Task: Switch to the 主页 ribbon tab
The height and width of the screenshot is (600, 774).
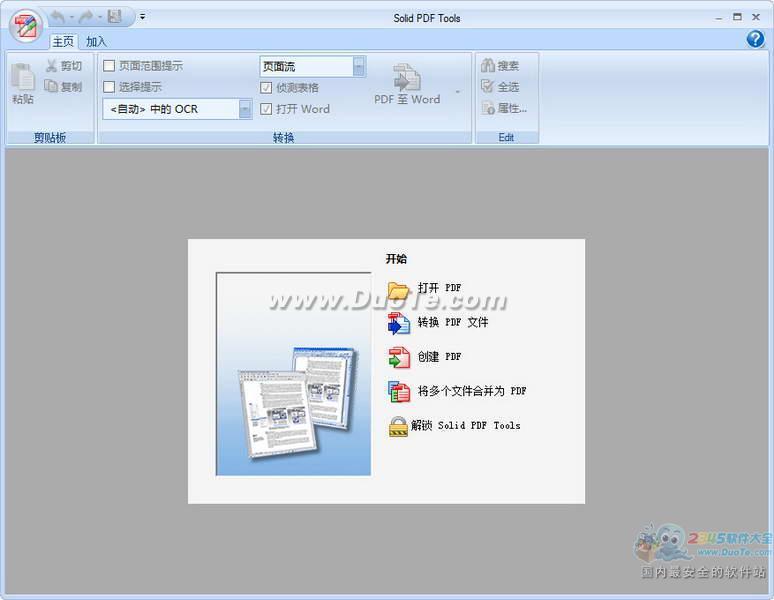Action: pos(63,41)
